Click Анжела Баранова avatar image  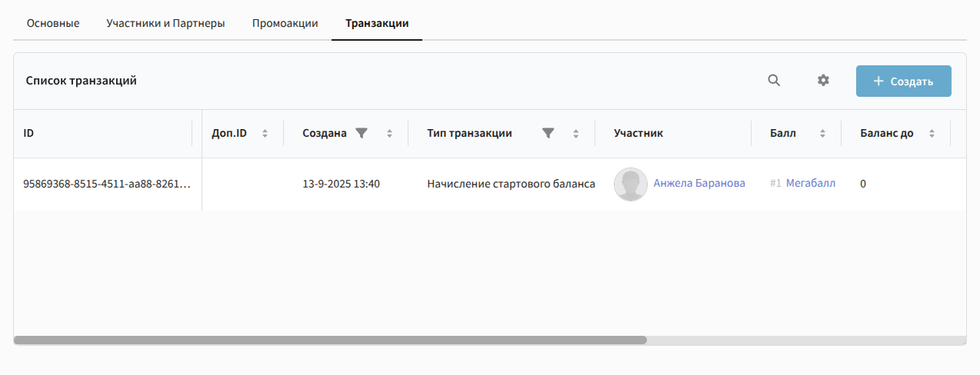click(630, 184)
